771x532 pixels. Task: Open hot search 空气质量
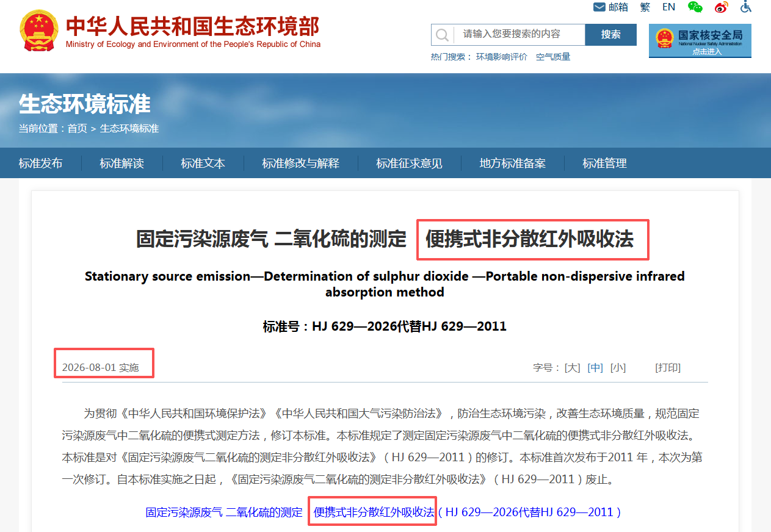tap(553, 57)
